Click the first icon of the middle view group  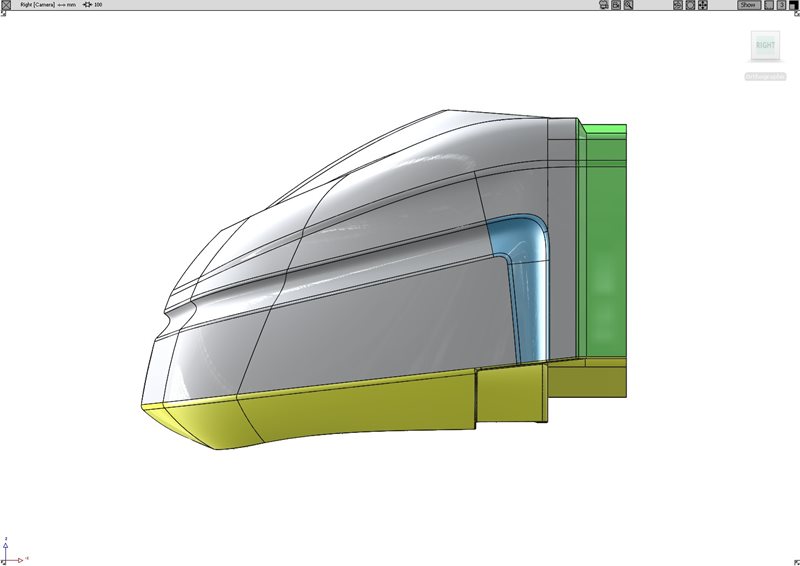(x=677, y=5)
